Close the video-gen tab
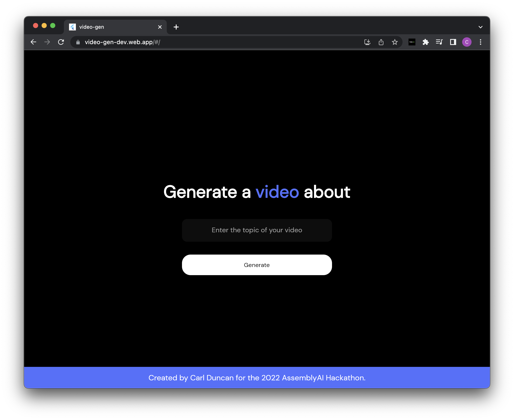 click(160, 27)
